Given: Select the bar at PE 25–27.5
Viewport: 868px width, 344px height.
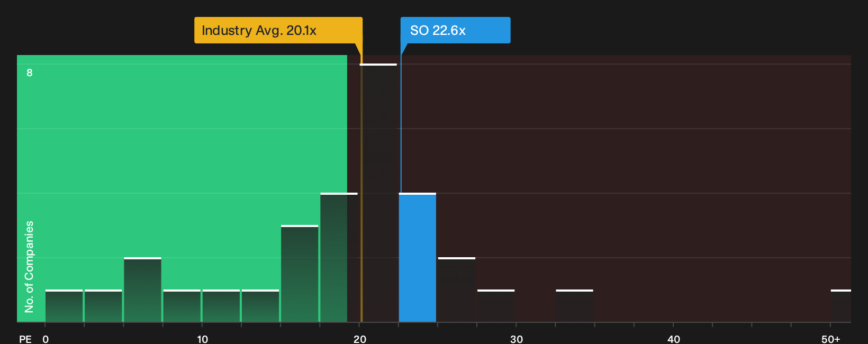Looking at the screenshot, I should (457, 289).
